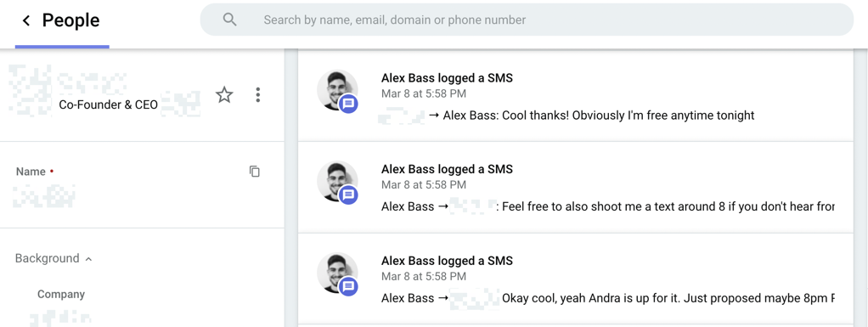868x327 pixels.
Task: Click Alex Bass avatar on third SMS
Action: (x=337, y=273)
